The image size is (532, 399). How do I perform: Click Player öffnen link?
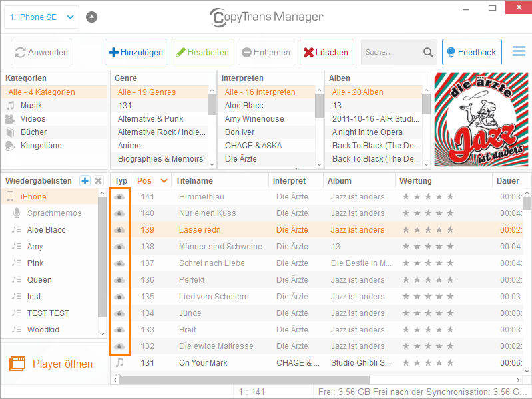[63, 364]
